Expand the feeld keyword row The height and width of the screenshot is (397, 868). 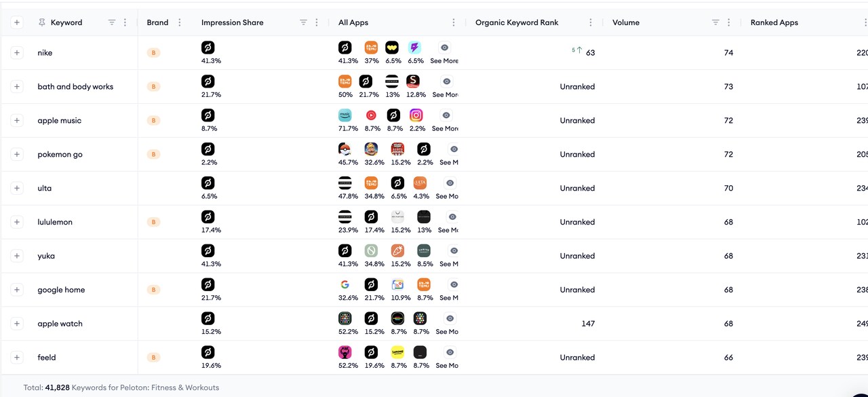coord(17,358)
